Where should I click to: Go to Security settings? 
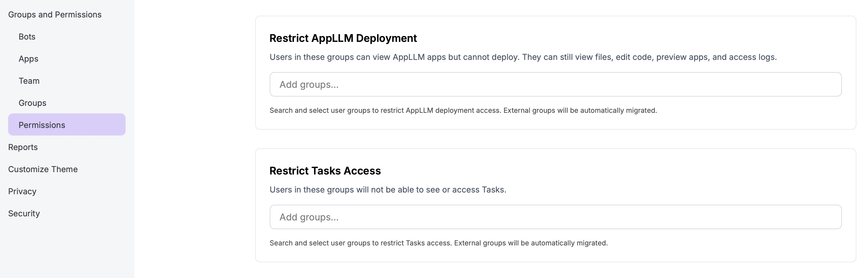[x=24, y=213]
